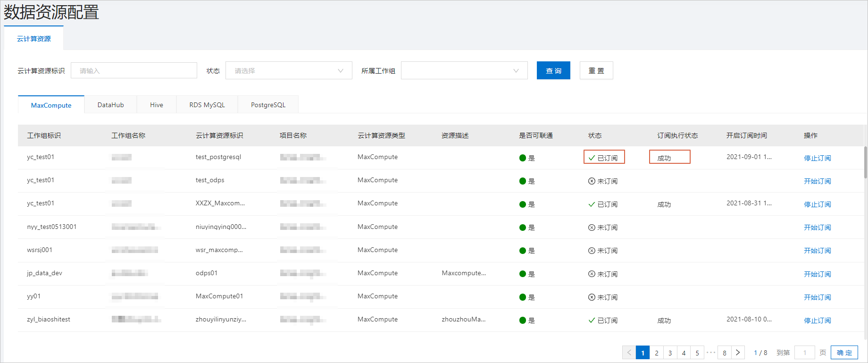Screen dimensions: 868x363
Task: Click the 是否可联通 column header
Action: pyautogui.click(x=536, y=135)
